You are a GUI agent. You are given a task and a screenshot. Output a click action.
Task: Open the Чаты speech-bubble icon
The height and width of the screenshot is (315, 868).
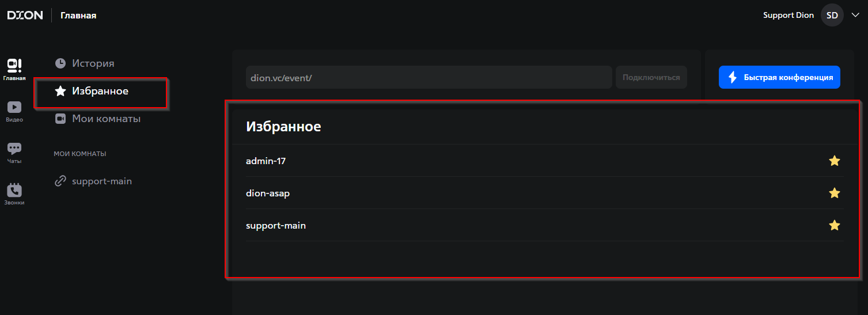(14, 149)
